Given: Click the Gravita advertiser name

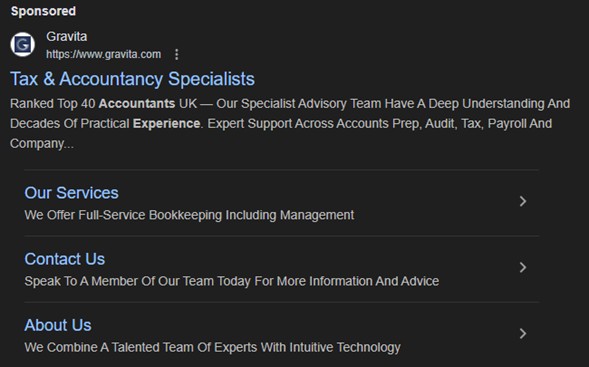Looking at the screenshot, I should click(x=66, y=36).
